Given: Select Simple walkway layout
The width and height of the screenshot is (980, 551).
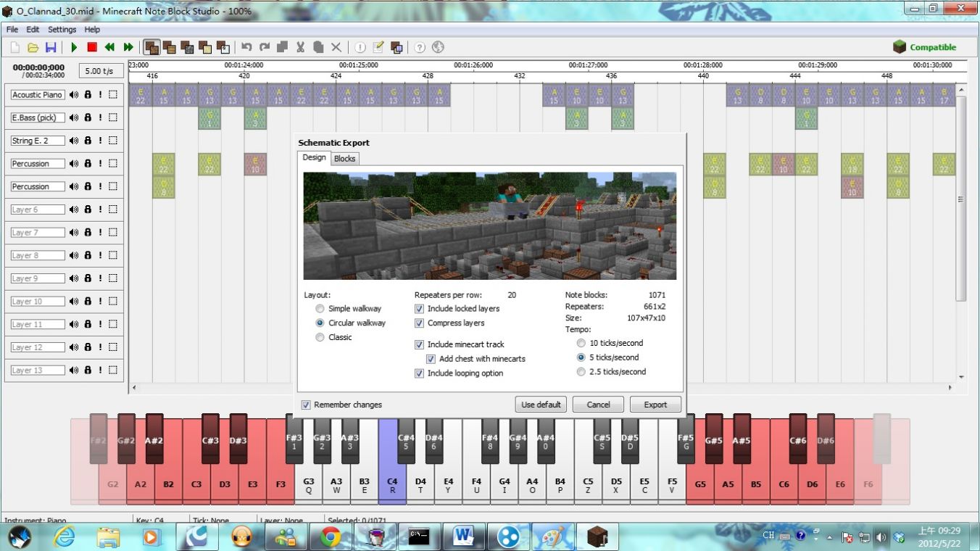Looking at the screenshot, I should (x=320, y=309).
